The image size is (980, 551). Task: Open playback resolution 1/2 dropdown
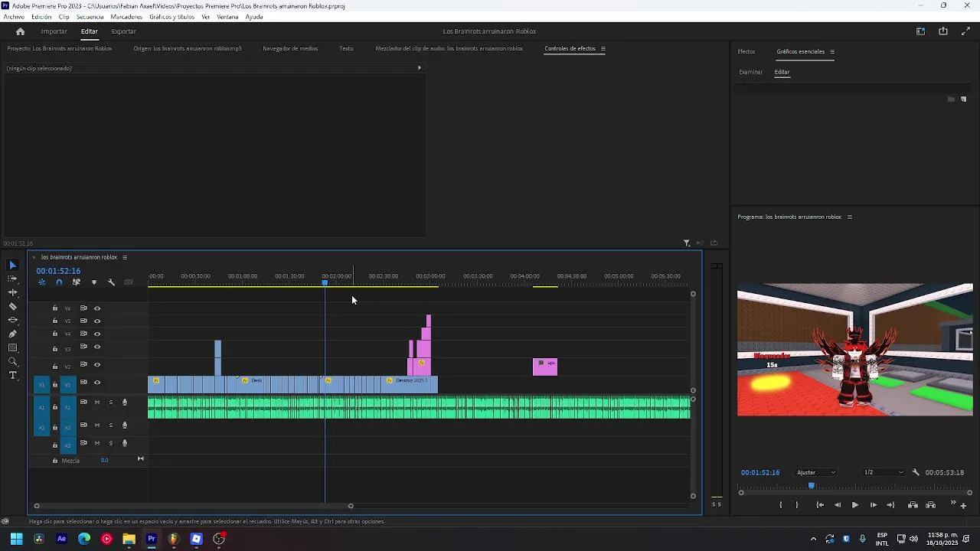884,472
